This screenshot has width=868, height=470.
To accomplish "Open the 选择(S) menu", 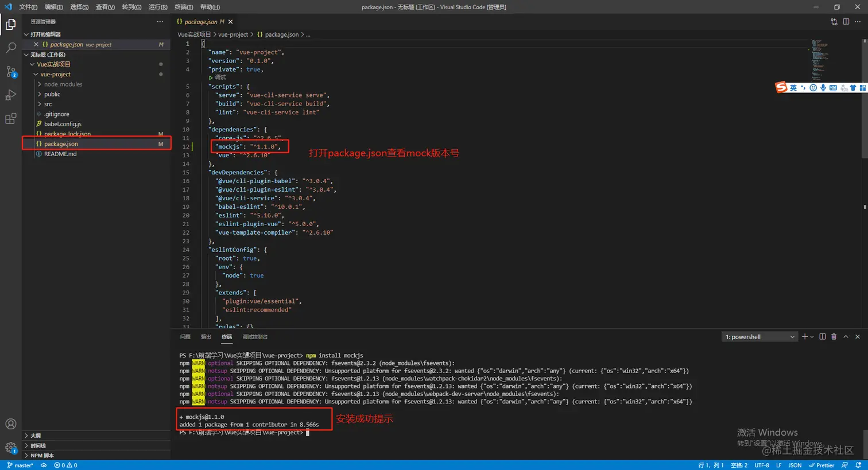I will (x=79, y=7).
